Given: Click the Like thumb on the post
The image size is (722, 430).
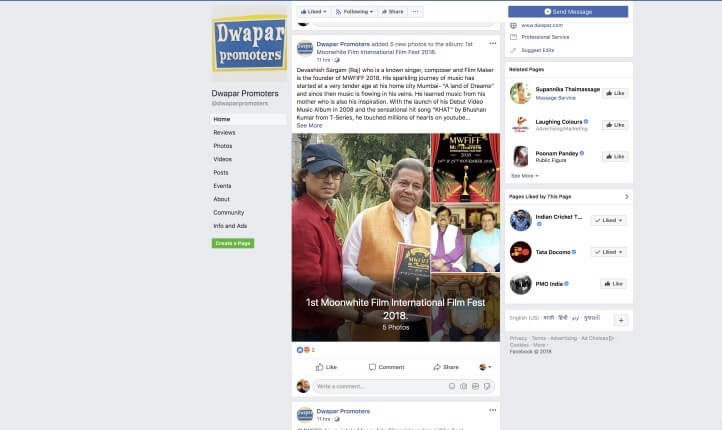Looking at the screenshot, I should (x=326, y=367).
